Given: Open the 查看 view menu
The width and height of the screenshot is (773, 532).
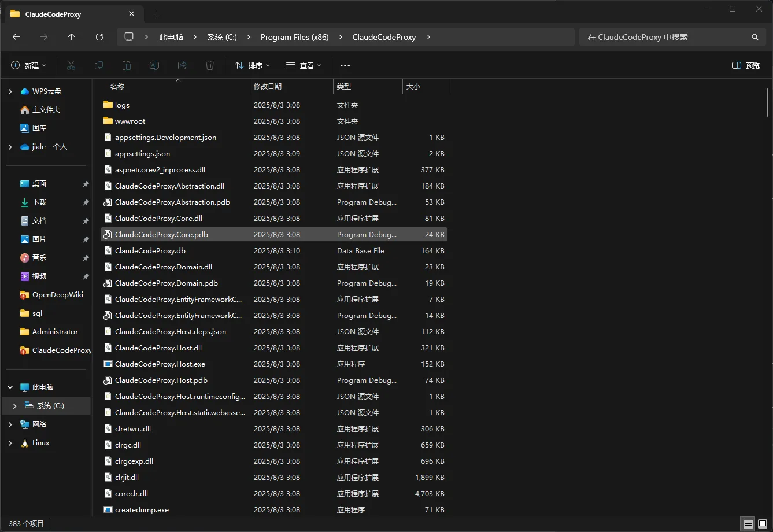Looking at the screenshot, I should click(304, 65).
